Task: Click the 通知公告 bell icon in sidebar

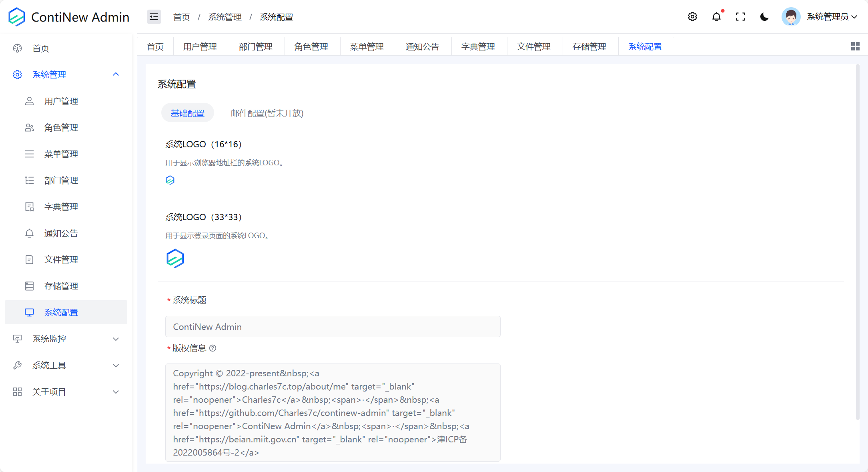Action: pyautogui.click(x=29, y=233)
